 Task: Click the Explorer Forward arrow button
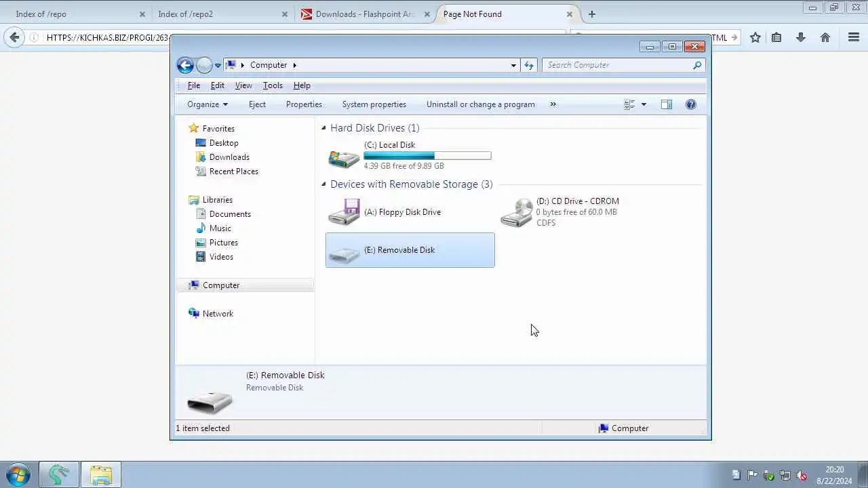(x=204, y=65)
